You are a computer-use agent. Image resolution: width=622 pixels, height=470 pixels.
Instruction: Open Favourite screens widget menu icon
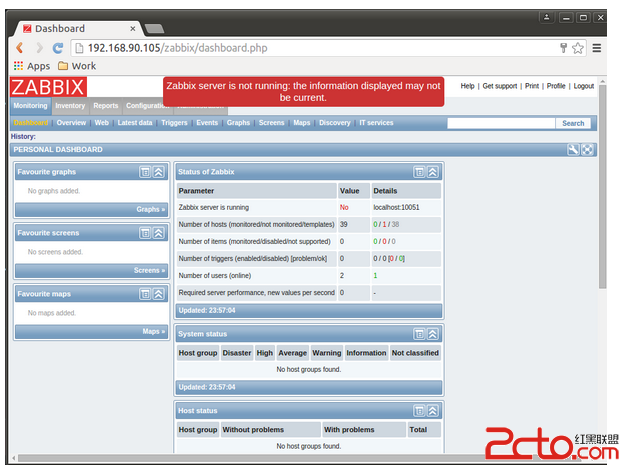point(145,233)
